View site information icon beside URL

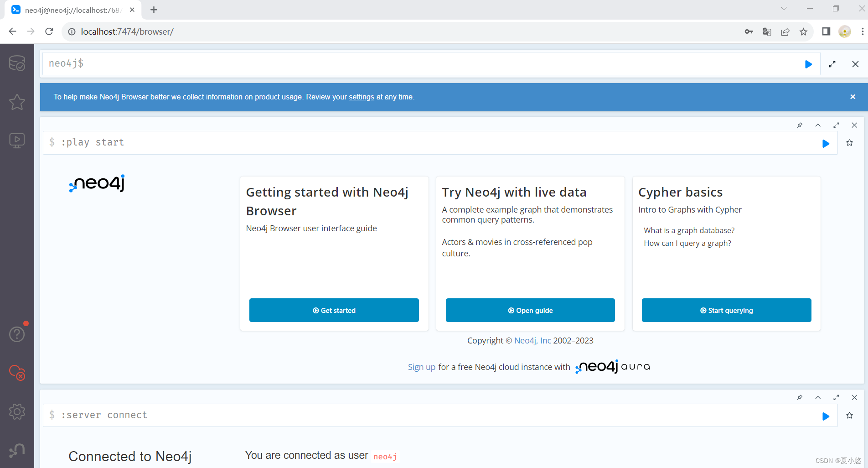point(72,31)
